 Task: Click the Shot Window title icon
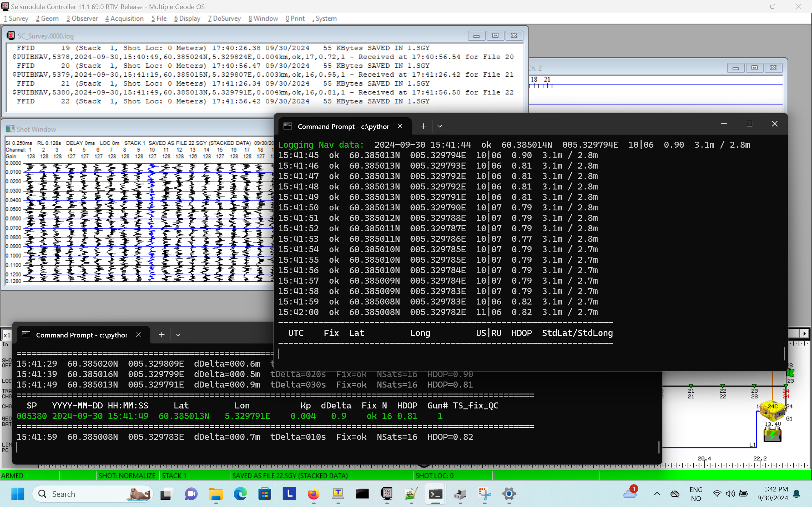pyautogui.click(x=10, y=129)
